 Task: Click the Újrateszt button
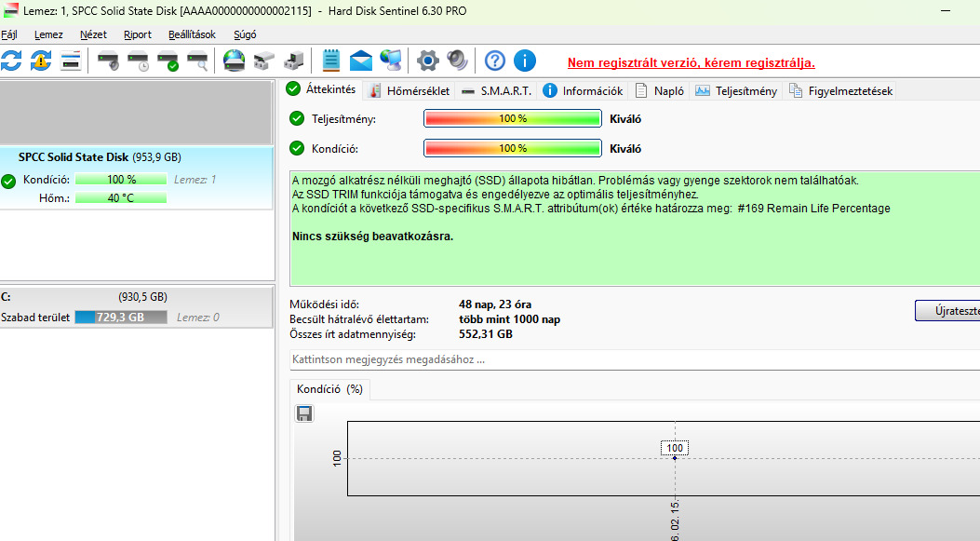(947, 310)
